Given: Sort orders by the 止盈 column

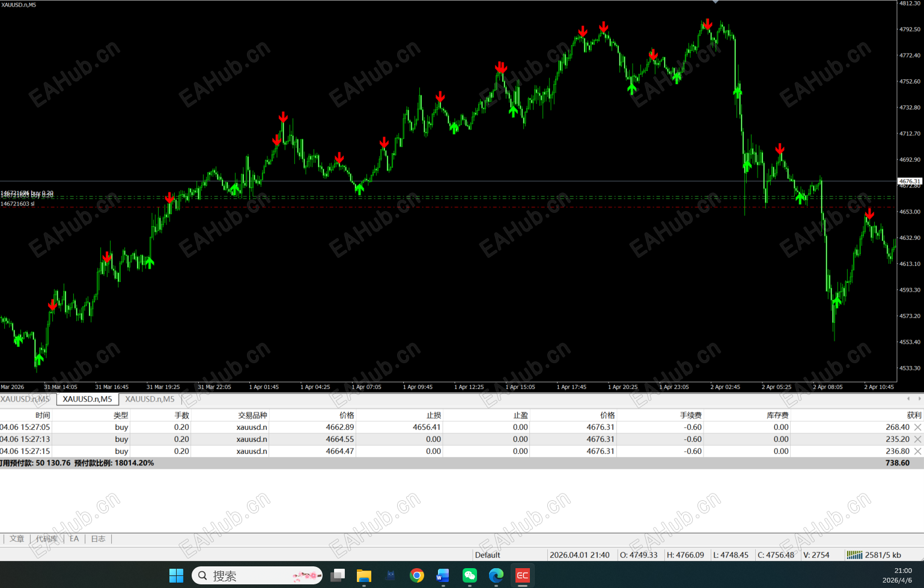Looking at the screenshot, I should tap(520, 415).
